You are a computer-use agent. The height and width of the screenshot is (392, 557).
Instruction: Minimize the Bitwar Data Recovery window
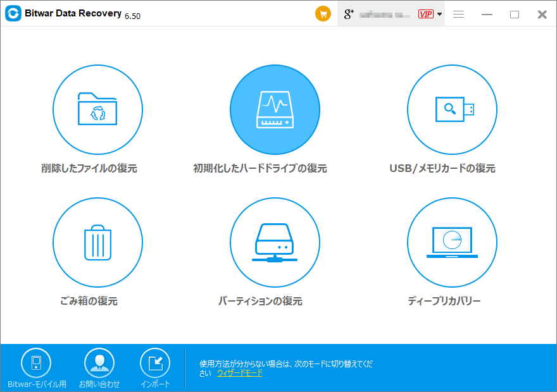(486, 15)
